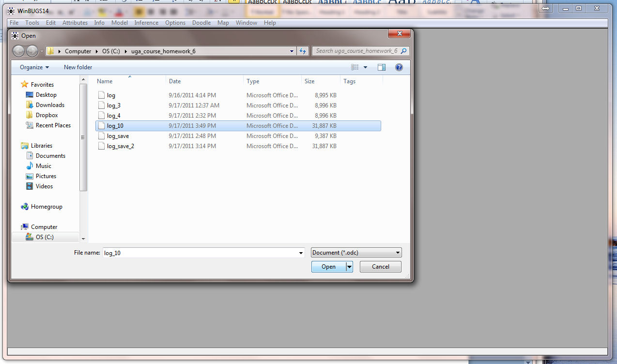
Task: Click the Back navigation arrow icon
Action: (x=18, y=51)
